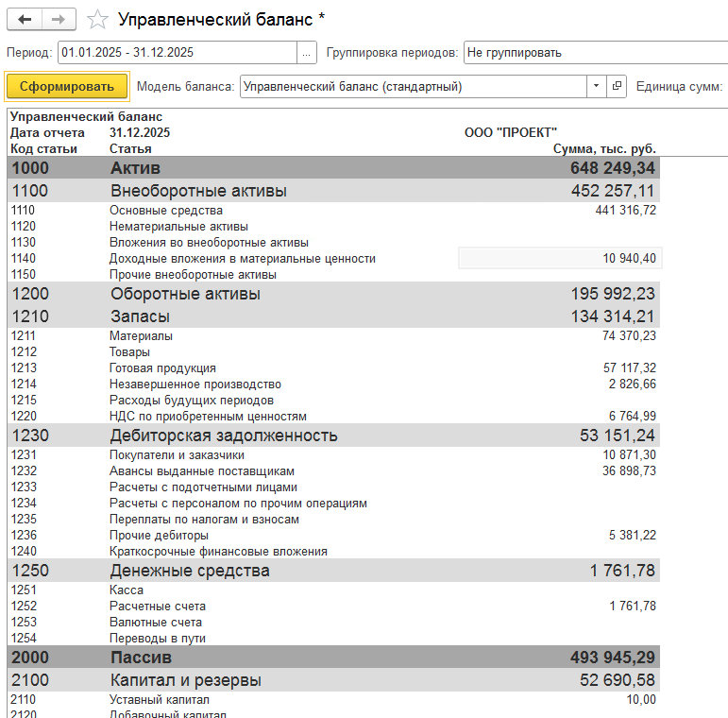Image resolution: width=728 pixels, height=718 pixels.
Task: Click the Актив total 648 249,34
Action: click(613, 167)
